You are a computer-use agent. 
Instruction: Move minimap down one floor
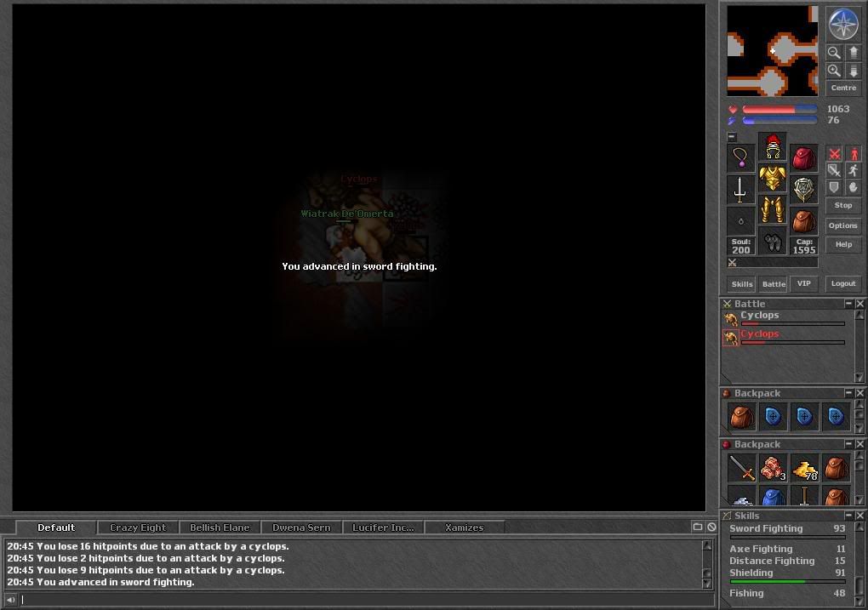coord(853,71)
